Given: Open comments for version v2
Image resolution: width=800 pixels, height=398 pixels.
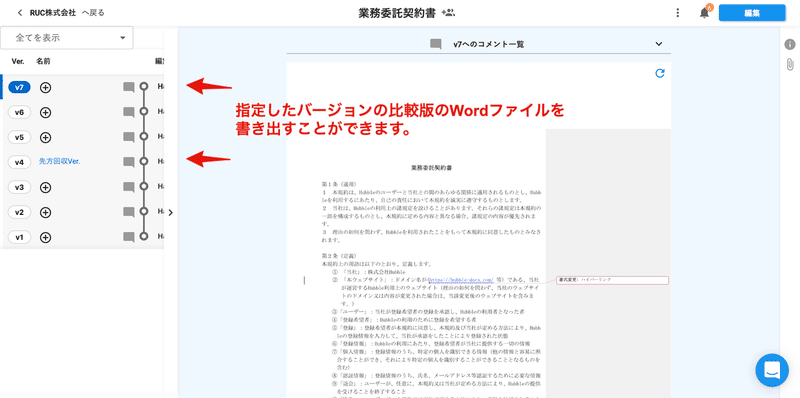Looking at the screenshot, I should (129, 212).
